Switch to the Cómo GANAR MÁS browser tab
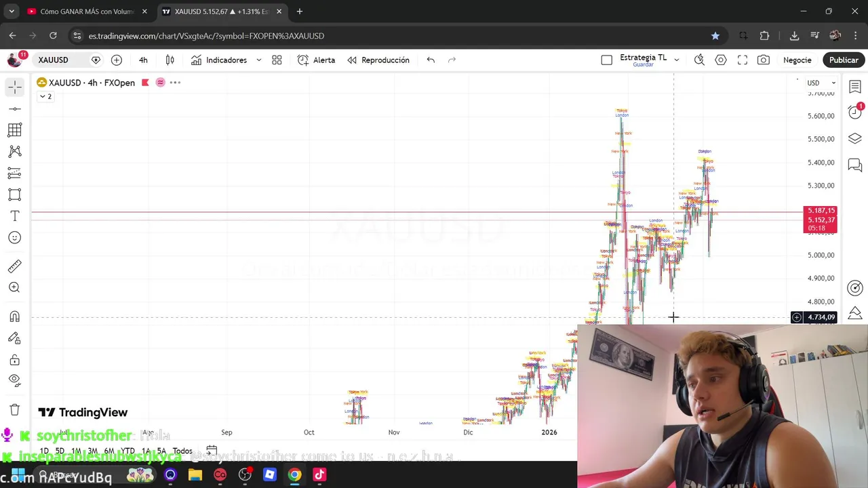 click(x=87, y=12)
